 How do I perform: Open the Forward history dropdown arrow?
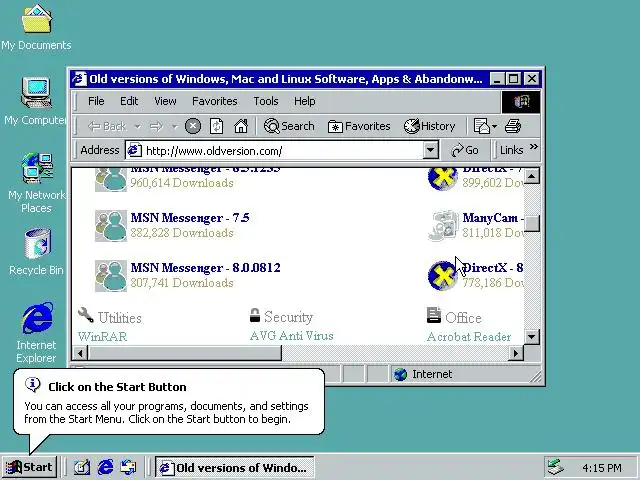pos(175,127)
